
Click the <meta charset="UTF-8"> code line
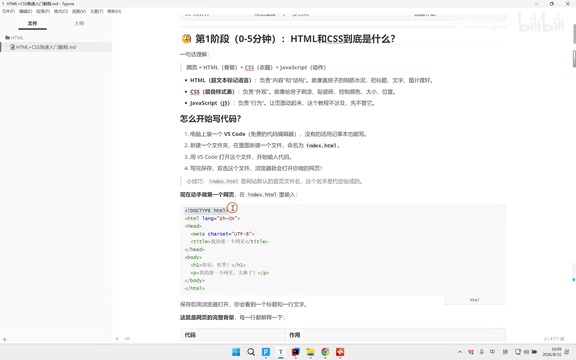tap(222, 234)
